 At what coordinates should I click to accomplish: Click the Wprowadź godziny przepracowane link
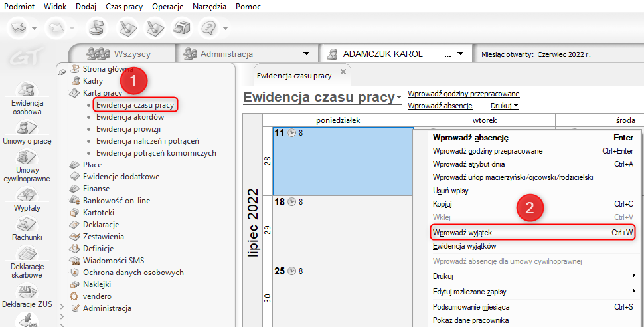(x=463, y=94)
